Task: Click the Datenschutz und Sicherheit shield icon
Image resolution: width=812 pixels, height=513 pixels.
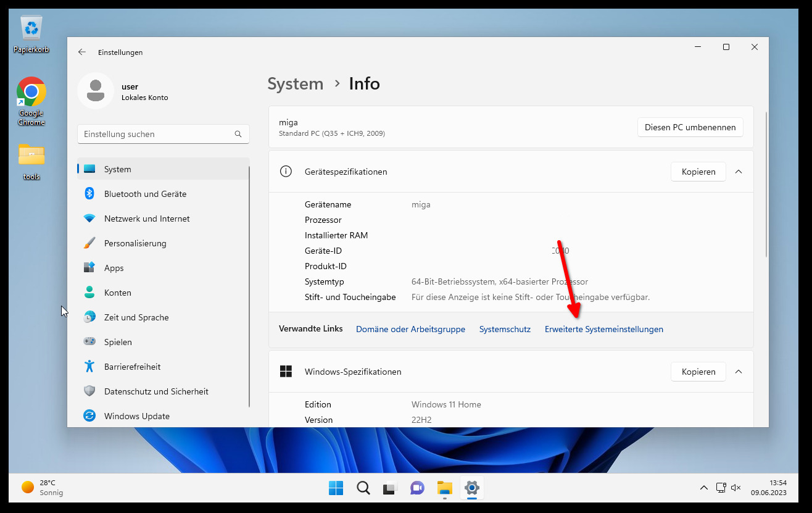Action: [x=89, y=391]
